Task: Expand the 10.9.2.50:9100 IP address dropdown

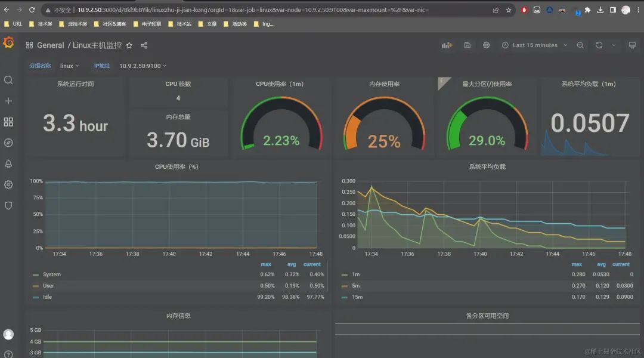Action: click(x=143, y=66)
